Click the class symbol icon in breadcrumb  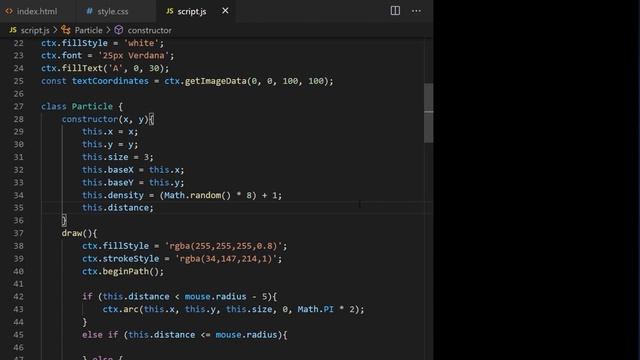click(66, 30)
